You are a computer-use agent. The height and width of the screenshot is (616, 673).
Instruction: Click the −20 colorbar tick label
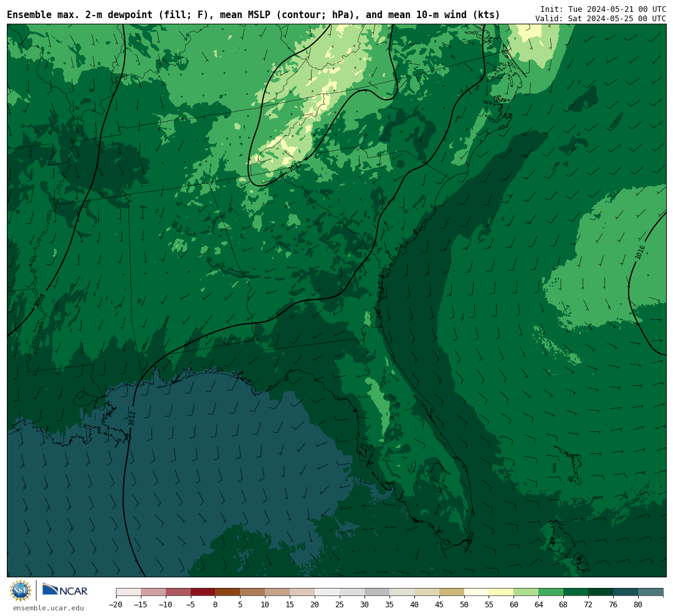click(x=116, y=604)
